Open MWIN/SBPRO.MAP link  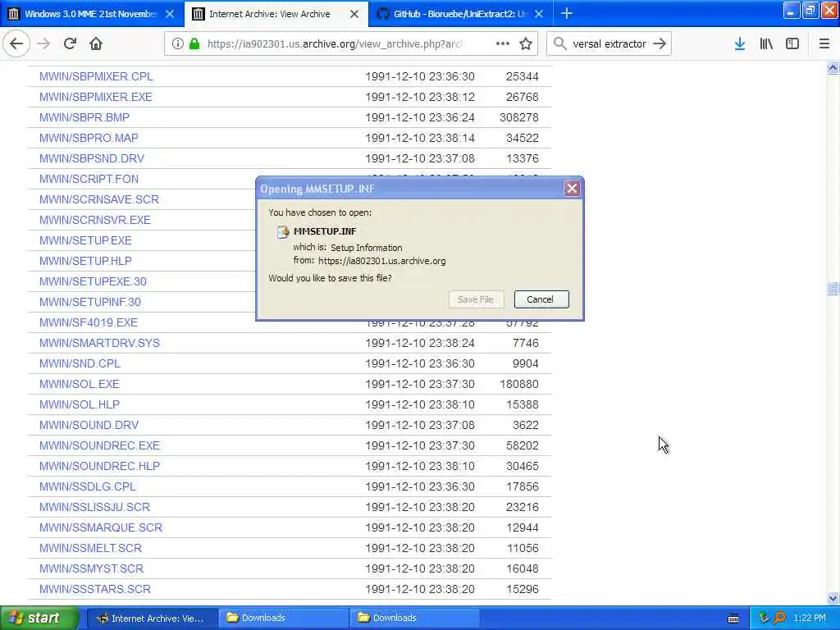(x=89, y=138)
